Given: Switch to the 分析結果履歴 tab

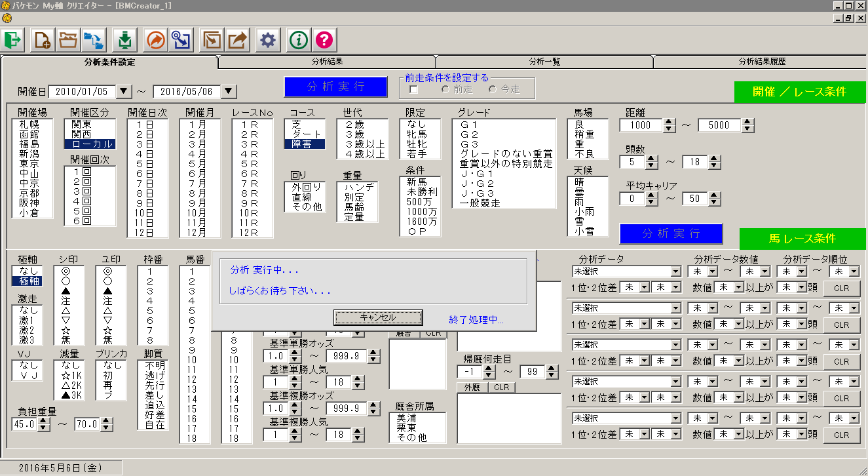Looking at the screenshot, I should click(x=762, y=62).
